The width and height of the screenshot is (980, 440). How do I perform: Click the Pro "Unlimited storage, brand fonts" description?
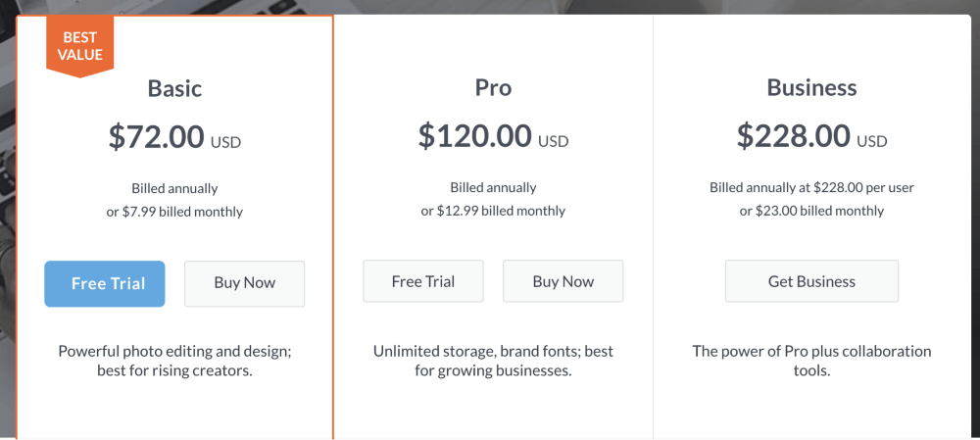pos(493,361)
